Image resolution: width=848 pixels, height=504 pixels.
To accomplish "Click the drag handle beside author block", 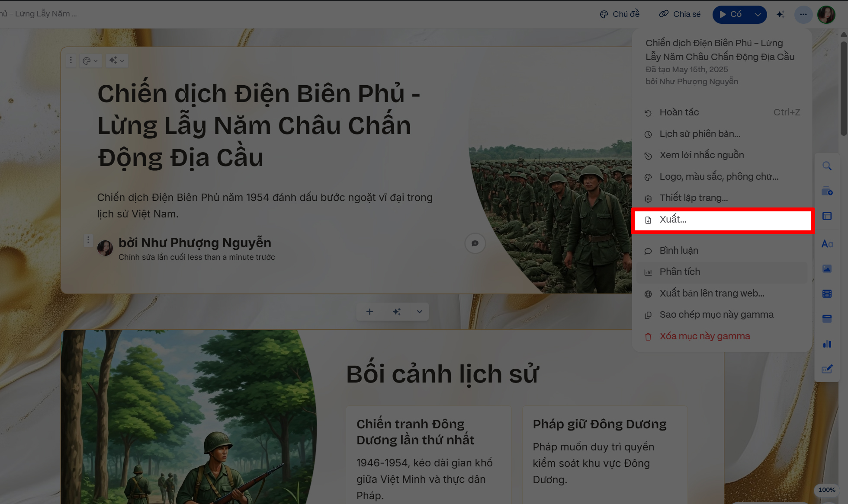I will click(x=88, y=240).
